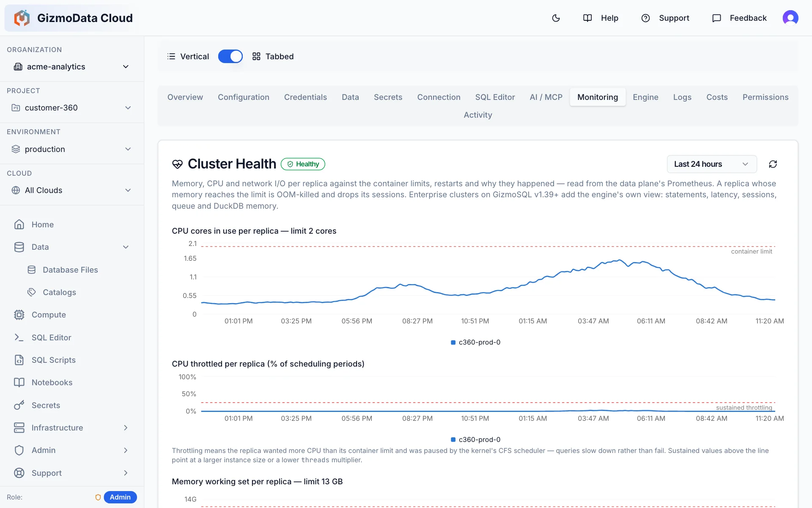
Task: Open the acme-analytics organization dropdown
Action: [72, 66]
